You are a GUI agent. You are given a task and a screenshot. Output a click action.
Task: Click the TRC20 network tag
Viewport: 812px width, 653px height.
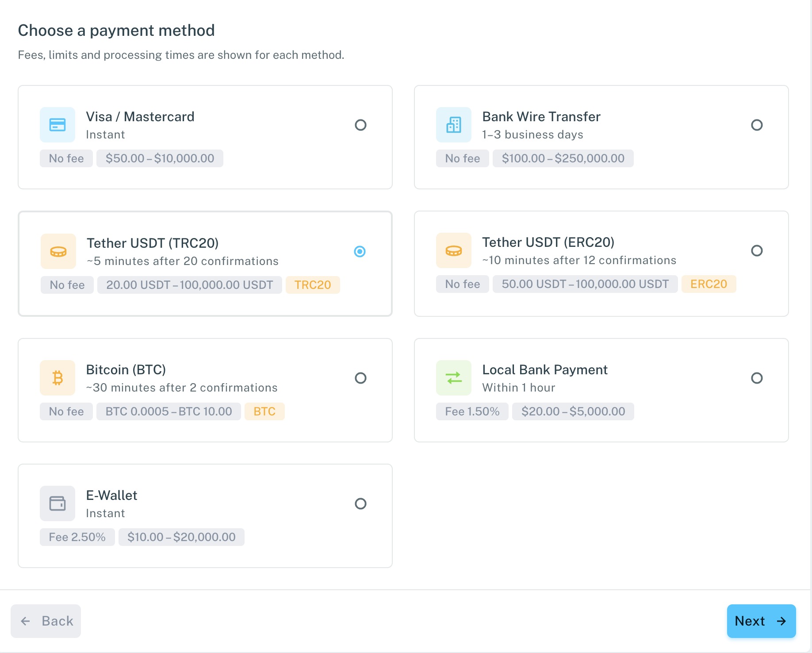(x=313, y=285)
